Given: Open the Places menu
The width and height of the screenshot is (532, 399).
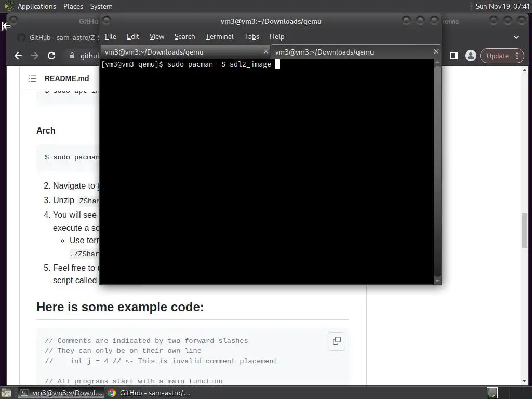Looking at the screenshot, I should point(73,6).
